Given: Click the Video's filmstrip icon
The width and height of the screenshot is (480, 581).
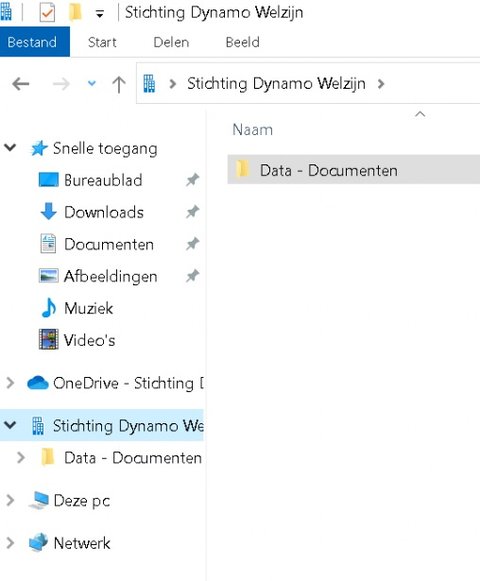Looking at the screenshot, I should [x=49, y=339].
